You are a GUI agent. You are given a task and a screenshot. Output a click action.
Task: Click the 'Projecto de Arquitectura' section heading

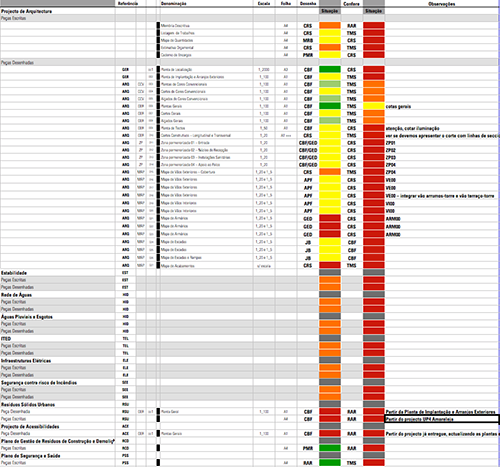pos(27,11)
